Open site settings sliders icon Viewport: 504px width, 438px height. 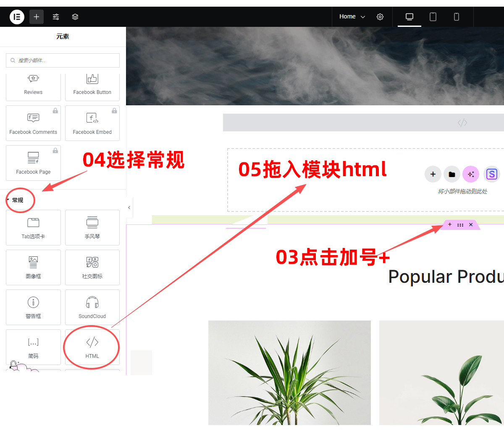click(56, 17)
